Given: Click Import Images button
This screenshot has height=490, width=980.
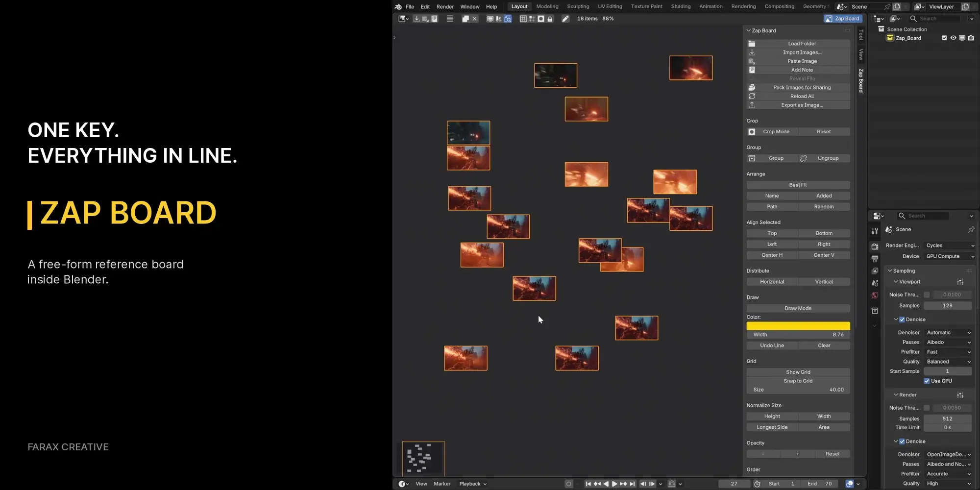Looking at the screenshot, I should tap(798, 52).
